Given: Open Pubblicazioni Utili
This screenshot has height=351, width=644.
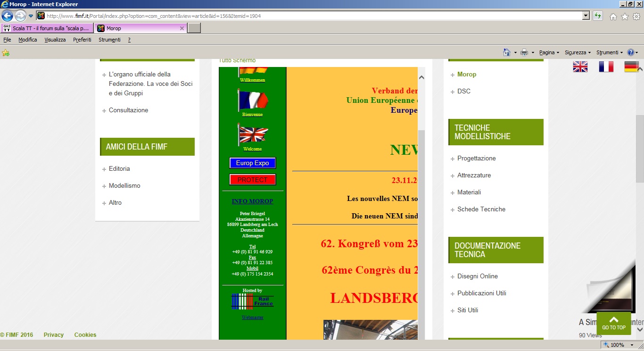Looking at the screenshot, I should pyautogui.click(x=482, y=293).
